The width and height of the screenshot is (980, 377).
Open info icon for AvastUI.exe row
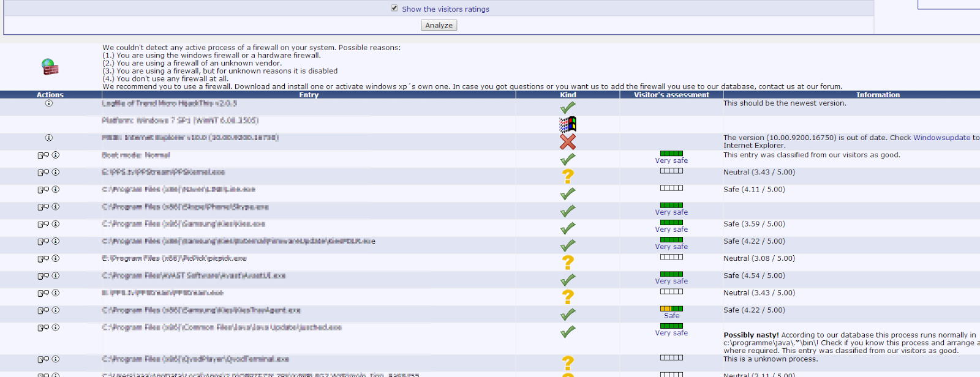pos(56,276)
